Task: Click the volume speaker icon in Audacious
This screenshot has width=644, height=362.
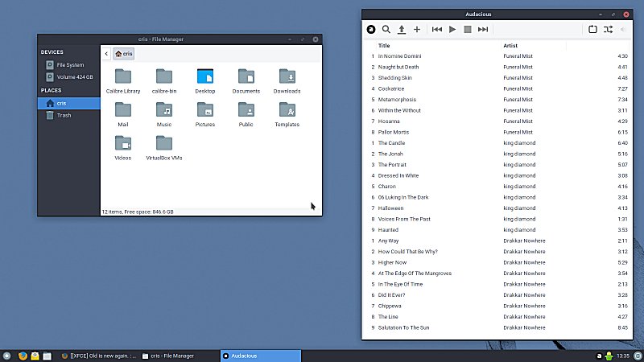Action: pyautogui.click(x=622, y=29)
